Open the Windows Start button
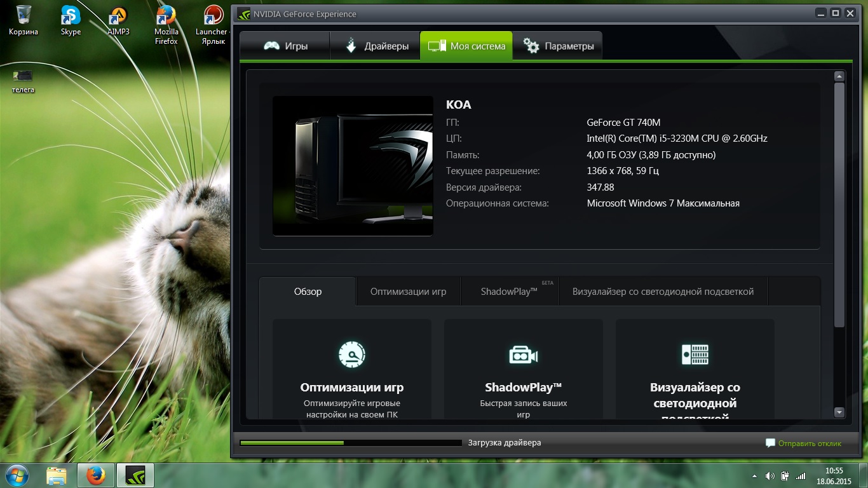This screenshot has width=868, height=488. [17, 475]
